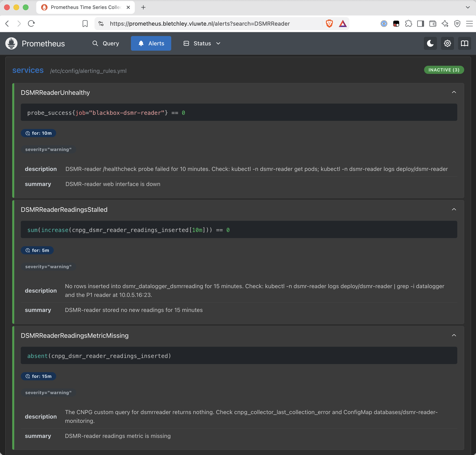Open the extensions puzzle icon
Screen dimensions: 476x455
[408, 24]
